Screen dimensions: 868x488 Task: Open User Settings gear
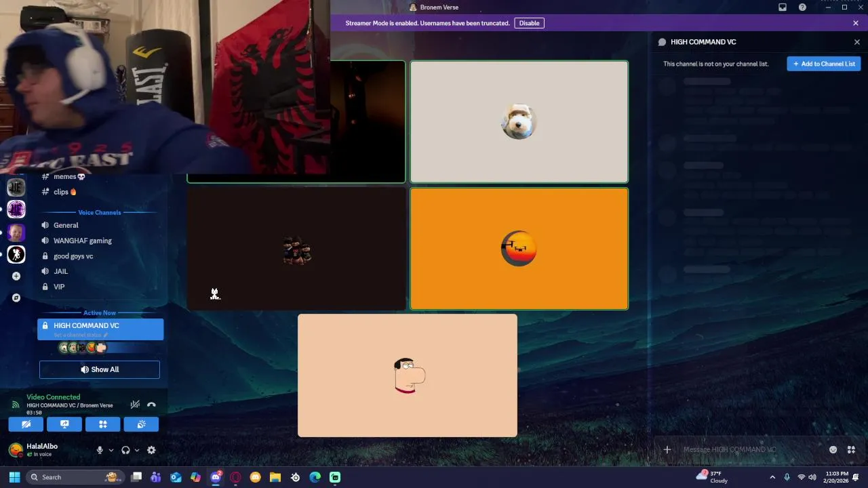pos(151,450)
